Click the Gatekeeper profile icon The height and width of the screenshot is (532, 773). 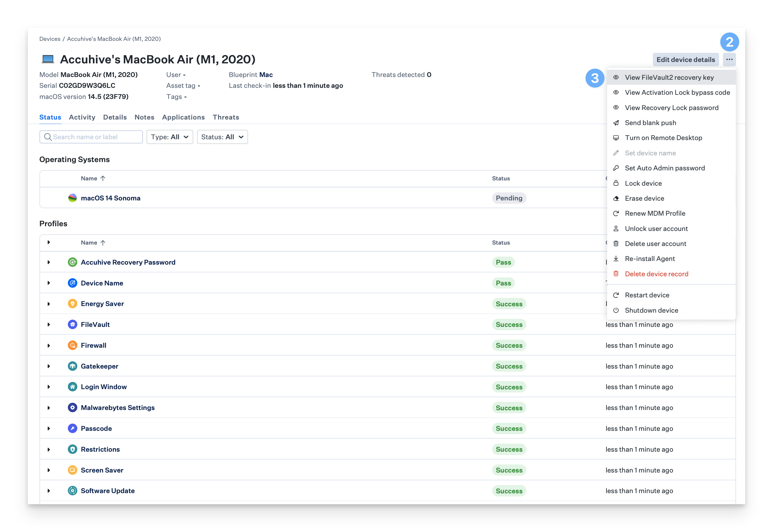(72, 366)
